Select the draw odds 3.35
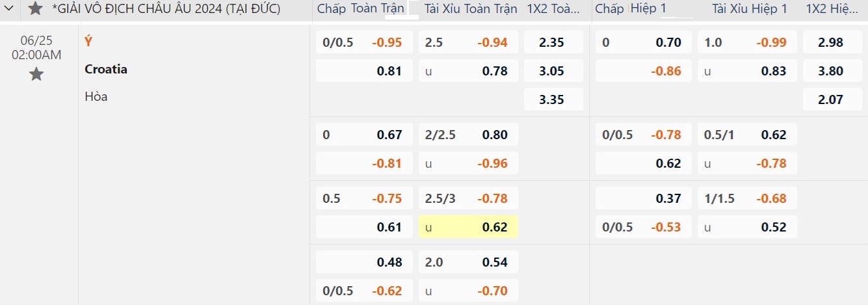 pyautogui.click(x=553, y=99)
